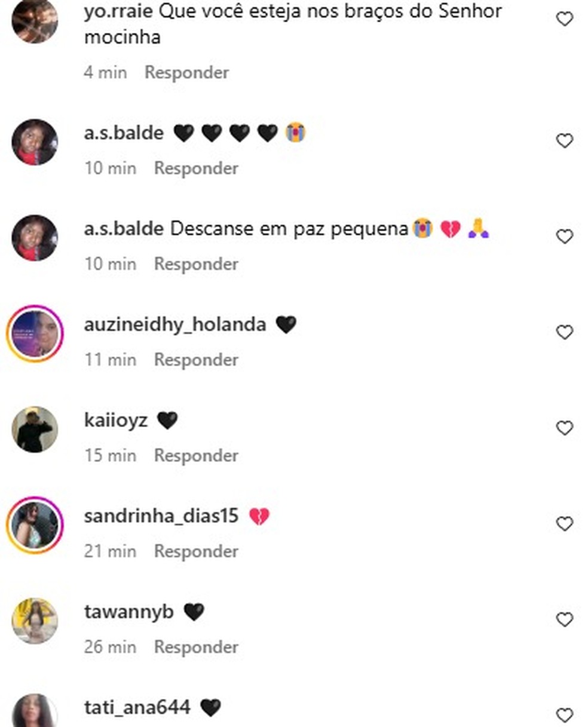Viewport: 588px width, 727px height.
Task: Like yo.rraie's comment with heart icon
Action: click(x=565, y=19)
